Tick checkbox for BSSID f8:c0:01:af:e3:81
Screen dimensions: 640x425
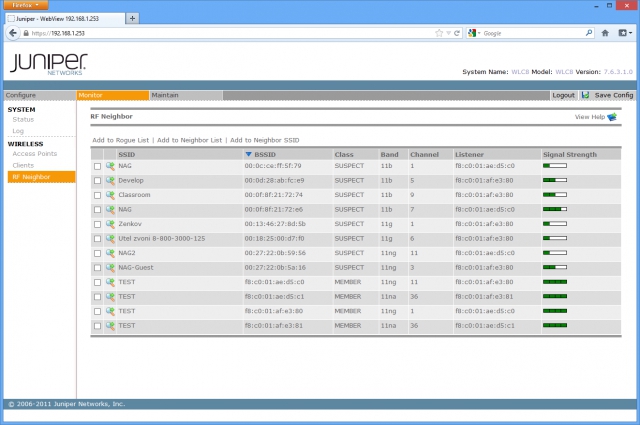tap(97, 326)
